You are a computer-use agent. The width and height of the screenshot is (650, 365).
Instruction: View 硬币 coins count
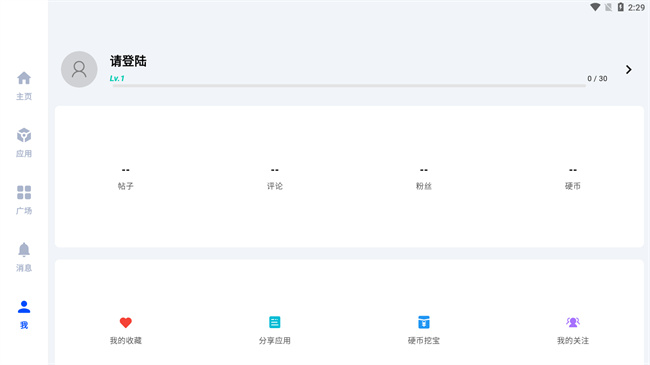(572, 178)
